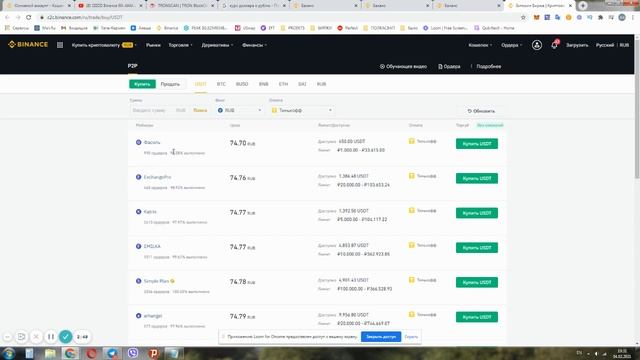Switch to the ETH tab
Image resolution: width=640 pixels, height=360 pixels.
click(x=283, y=84)
